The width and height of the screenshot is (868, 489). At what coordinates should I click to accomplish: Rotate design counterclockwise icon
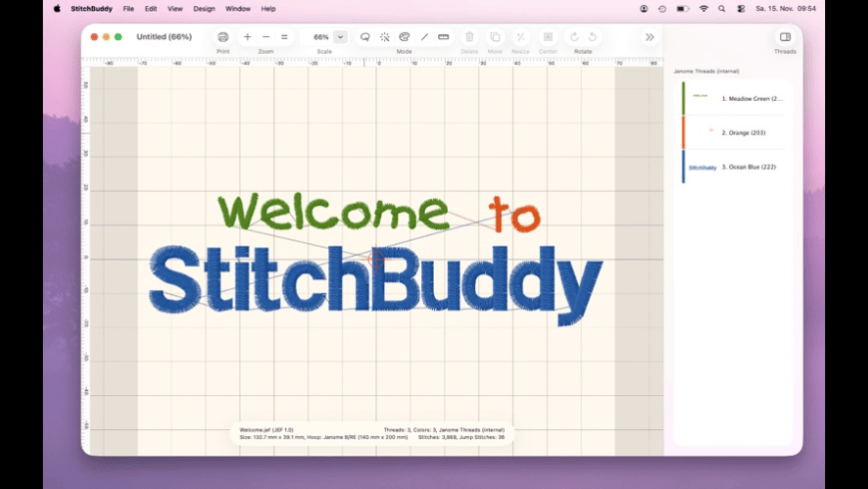point(593,37)
